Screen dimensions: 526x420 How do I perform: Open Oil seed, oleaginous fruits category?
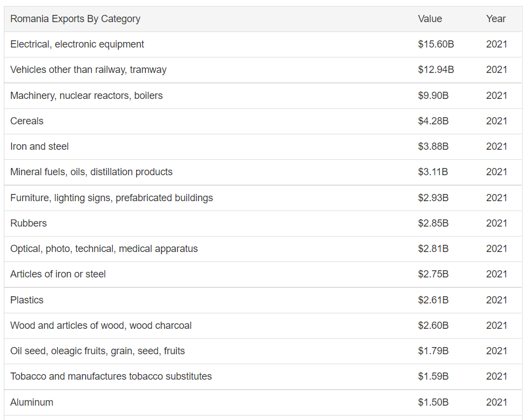[97, 351]
